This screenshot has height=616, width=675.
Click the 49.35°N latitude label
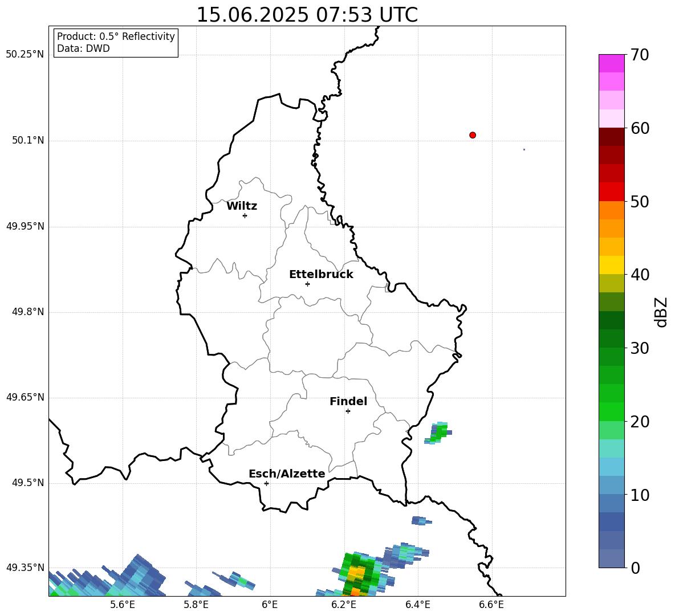(x=25, y=568)
